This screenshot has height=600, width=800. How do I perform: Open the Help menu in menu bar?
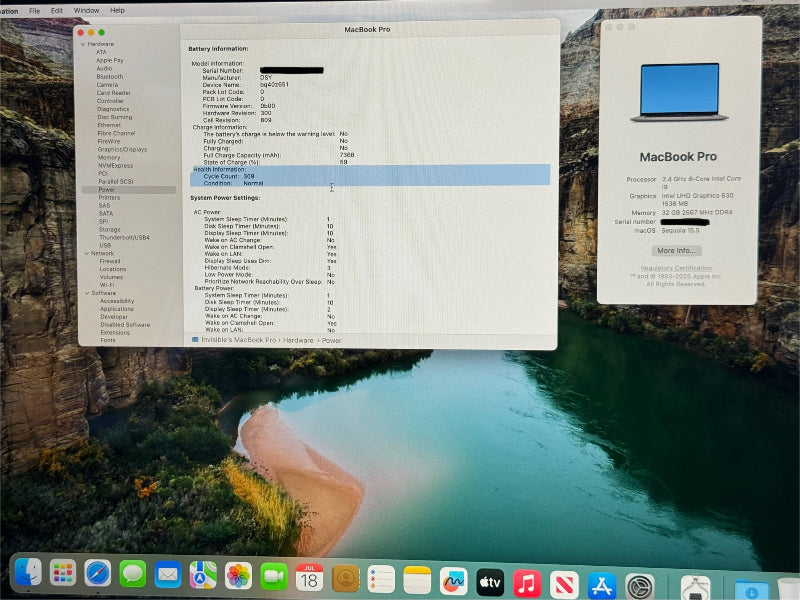coord(117,10)
